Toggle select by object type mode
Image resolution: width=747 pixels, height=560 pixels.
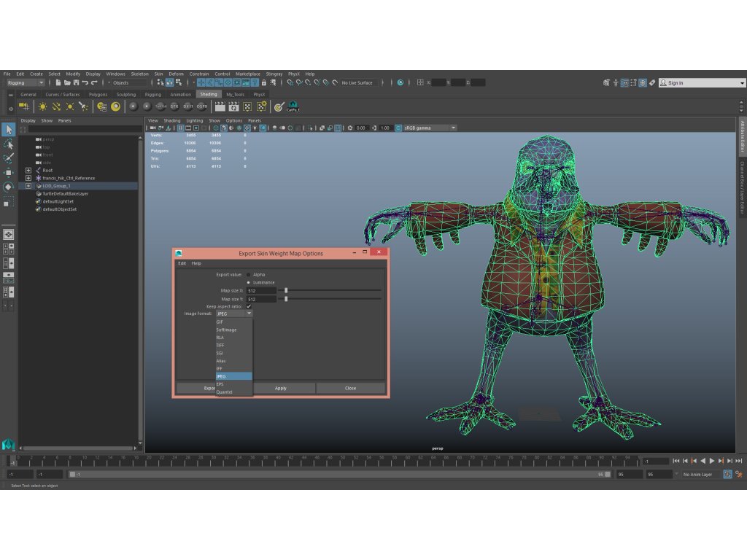tap(169, 83)
